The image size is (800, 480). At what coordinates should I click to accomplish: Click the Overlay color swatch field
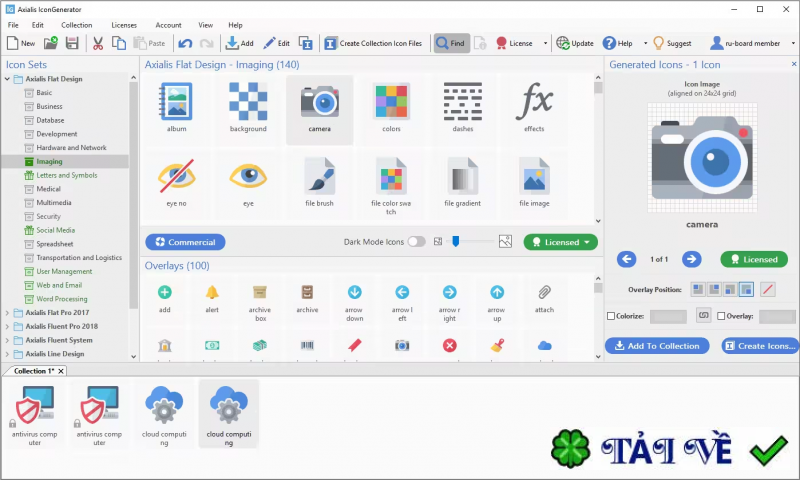[777, 316]
